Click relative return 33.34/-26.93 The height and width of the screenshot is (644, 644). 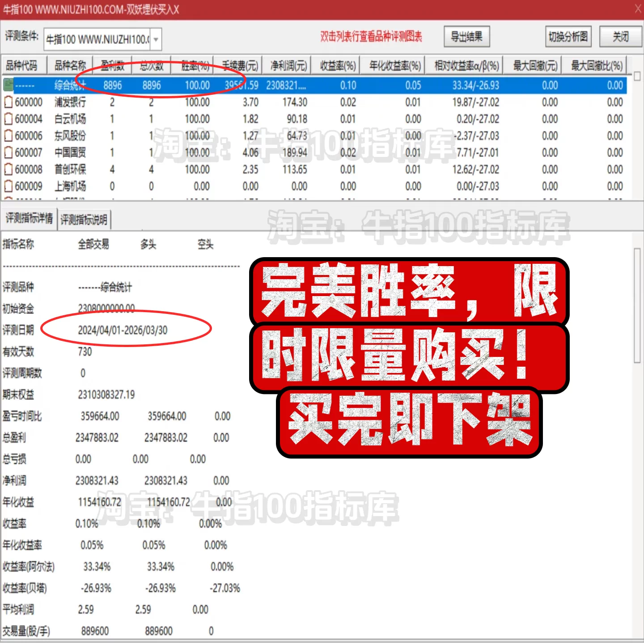coord(475,85)
